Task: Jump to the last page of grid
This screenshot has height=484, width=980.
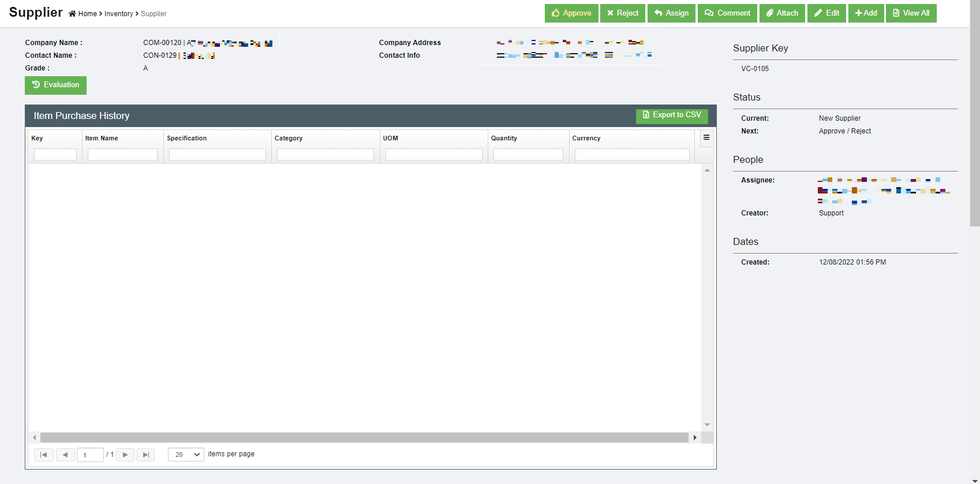Action: coord(145,455)
